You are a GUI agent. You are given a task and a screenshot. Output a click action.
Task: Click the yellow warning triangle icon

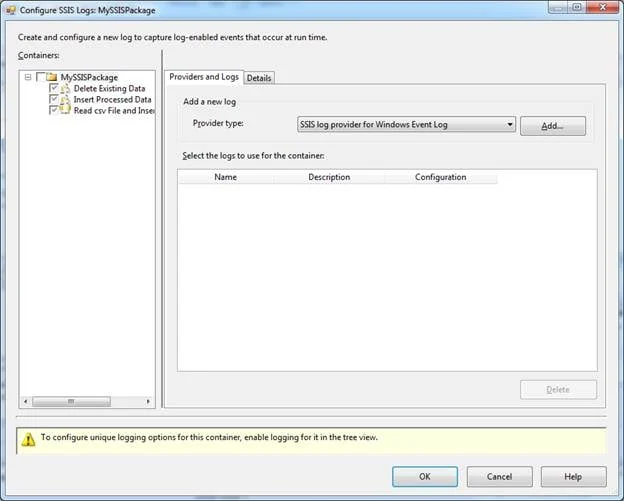(28, 439)
